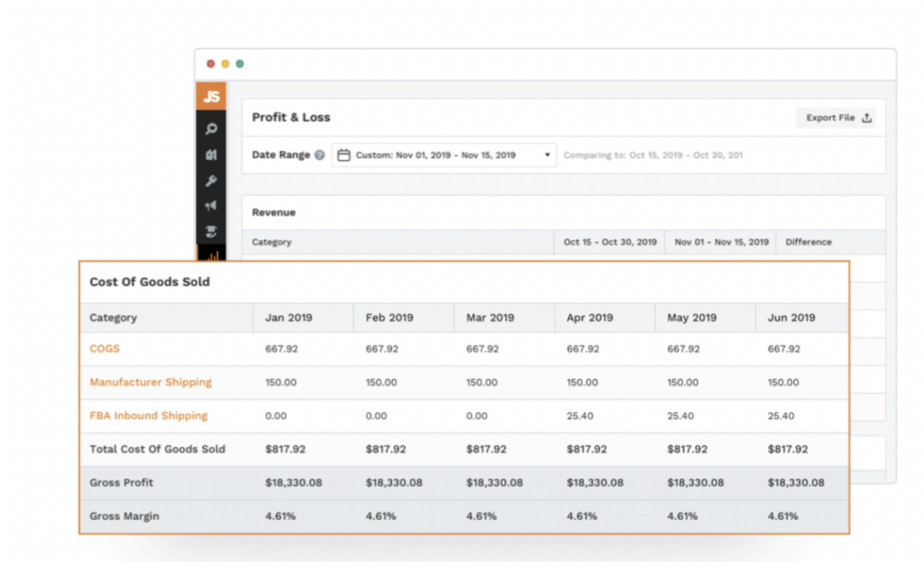The width and height of the screenshot is (924, 562).
Task: Click the green window maximize dot
Action: coord(240,64)
